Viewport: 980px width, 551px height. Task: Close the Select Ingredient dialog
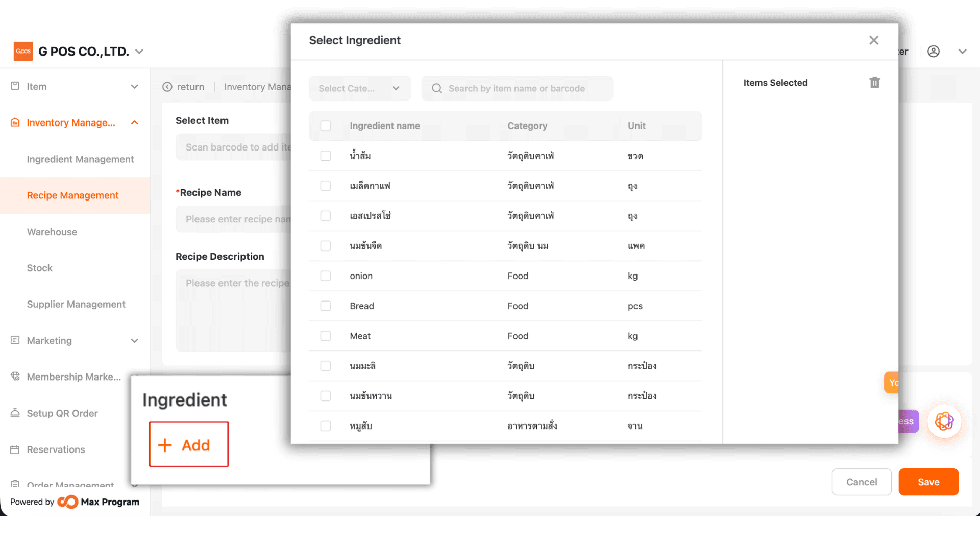point(874,40)
